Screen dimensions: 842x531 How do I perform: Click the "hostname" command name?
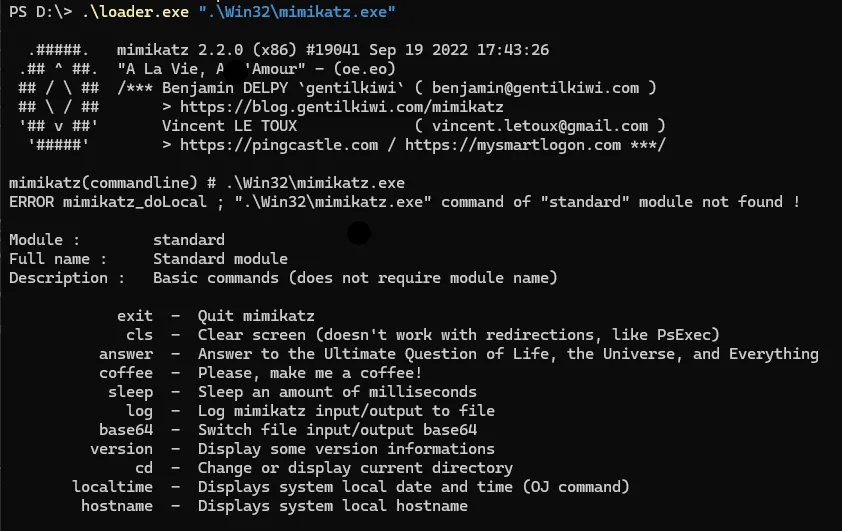tap(117, 506)
